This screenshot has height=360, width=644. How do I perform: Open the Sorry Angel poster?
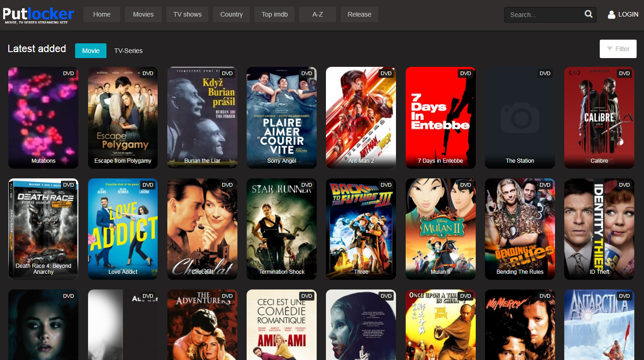click(x=282, y=118)
